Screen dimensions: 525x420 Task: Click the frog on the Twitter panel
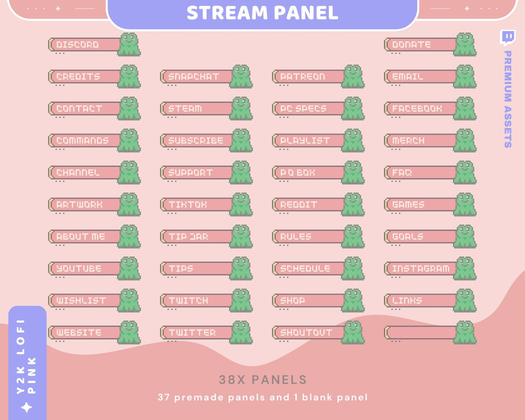coord(241,332)
